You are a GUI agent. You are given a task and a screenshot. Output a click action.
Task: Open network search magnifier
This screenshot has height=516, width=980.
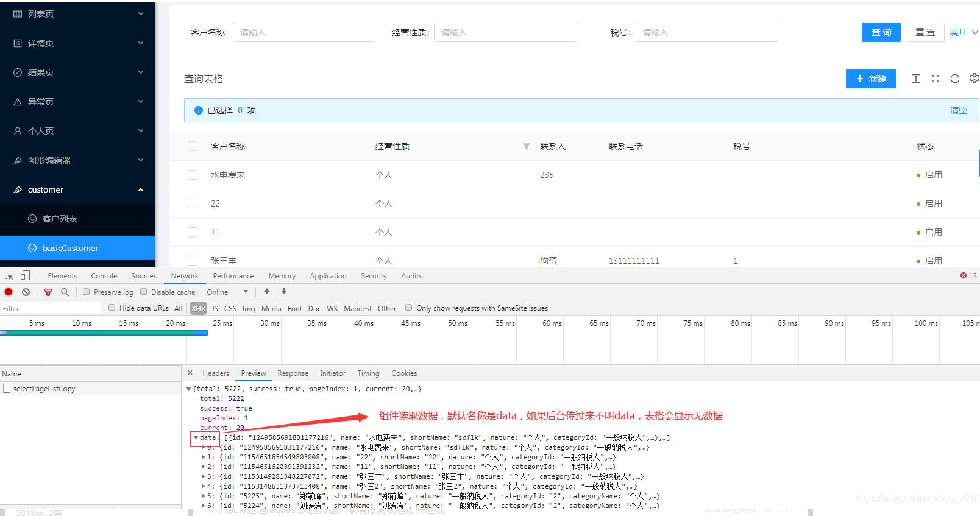65,292
